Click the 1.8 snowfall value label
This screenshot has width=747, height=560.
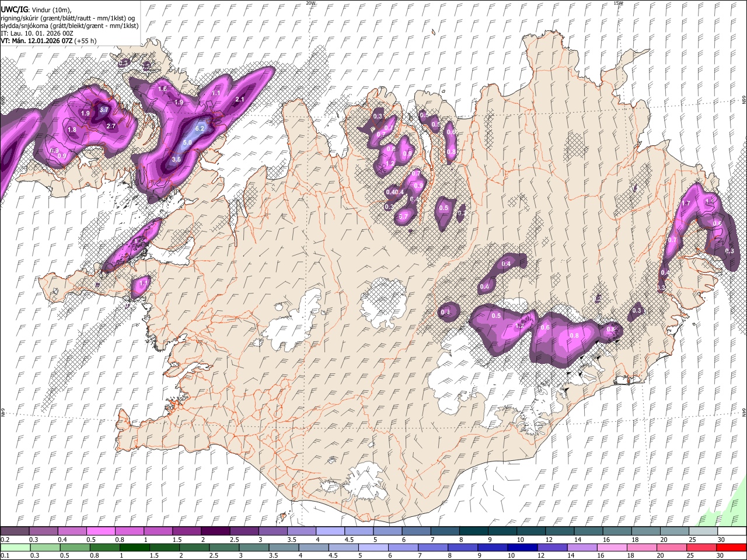click(x=72, y=130)
